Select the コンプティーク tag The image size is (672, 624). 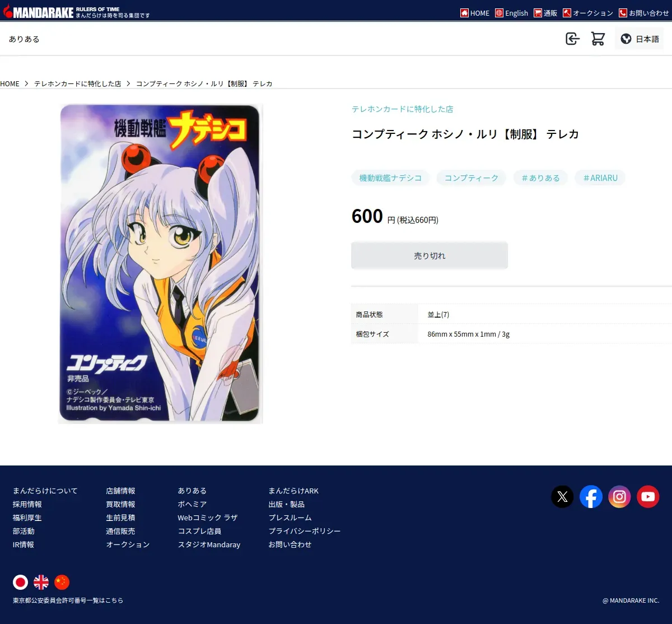coord(472,178)
